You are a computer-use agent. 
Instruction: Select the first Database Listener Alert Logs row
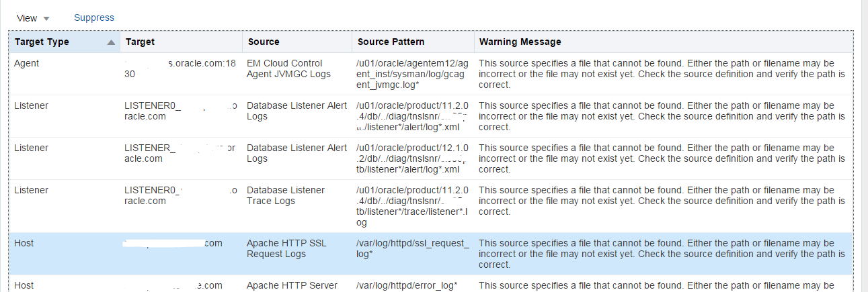click(431, 116)
